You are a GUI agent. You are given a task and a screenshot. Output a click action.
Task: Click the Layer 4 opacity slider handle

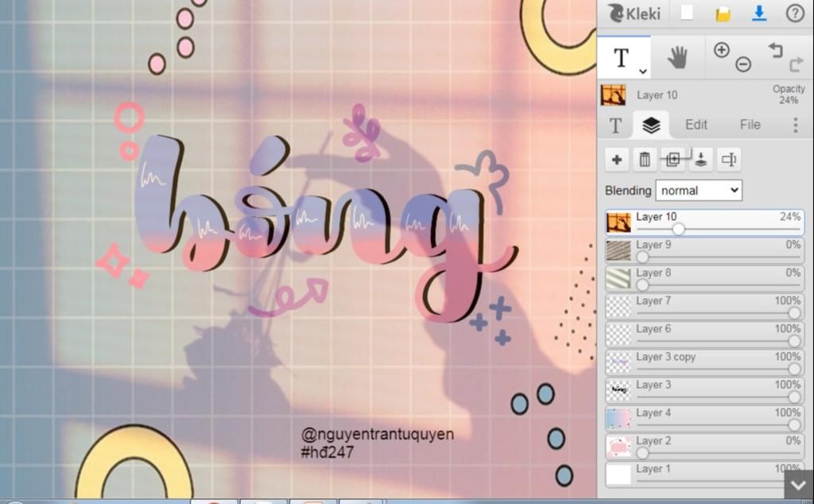(x=794, y=425)
